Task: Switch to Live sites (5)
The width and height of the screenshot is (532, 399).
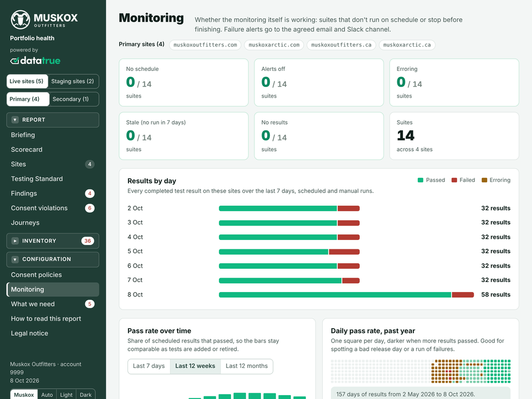Action: [x=27, y=81]
